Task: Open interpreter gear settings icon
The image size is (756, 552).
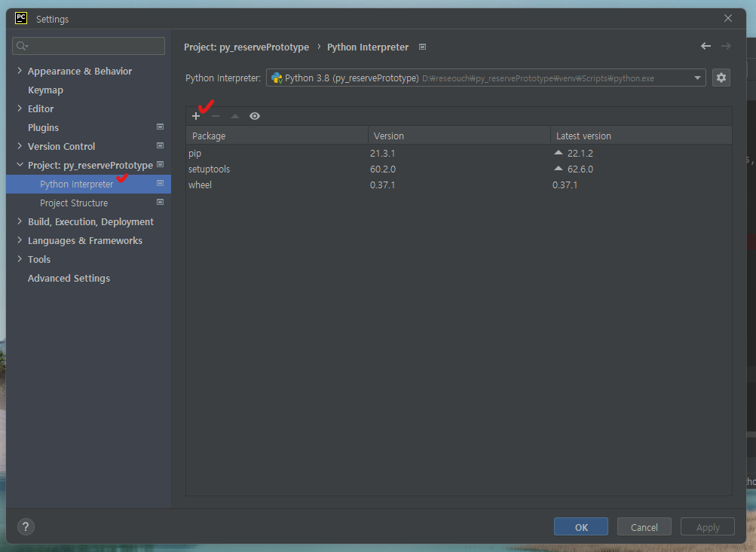Action: [721, 78]
